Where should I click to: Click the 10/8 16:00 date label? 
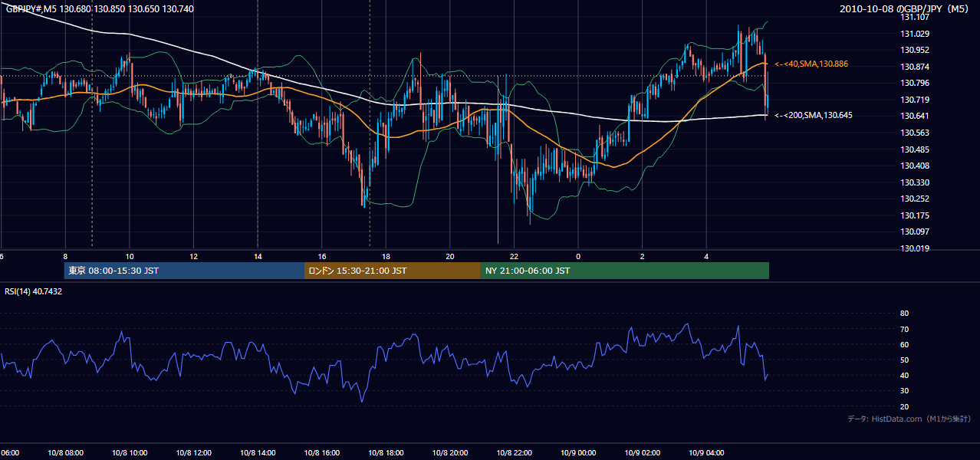[322, 453]
